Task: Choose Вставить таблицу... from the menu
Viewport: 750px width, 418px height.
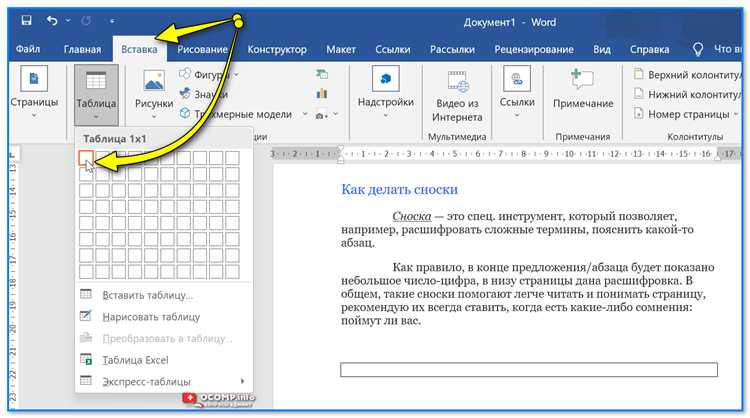Action: (149, 295)
